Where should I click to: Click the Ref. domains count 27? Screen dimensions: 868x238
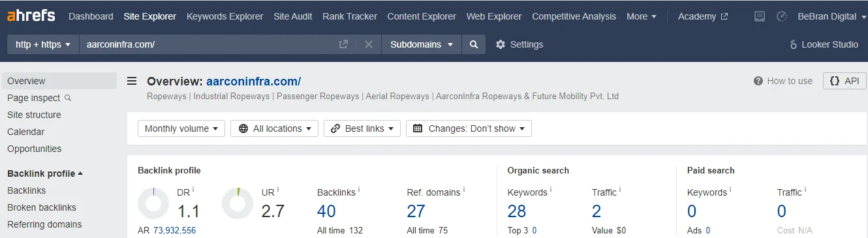pos(416,211)
